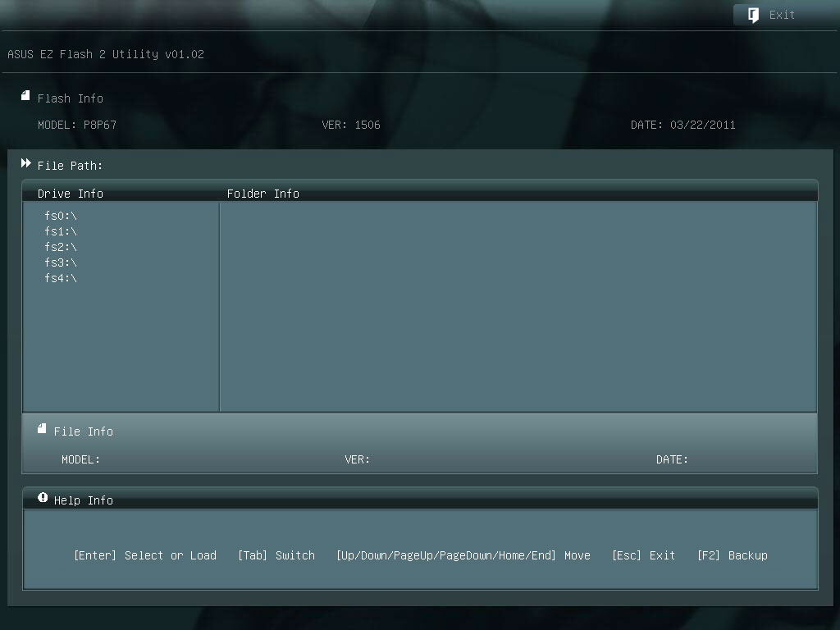
Task: Select drive fs3:\
Action: point(61,262)
